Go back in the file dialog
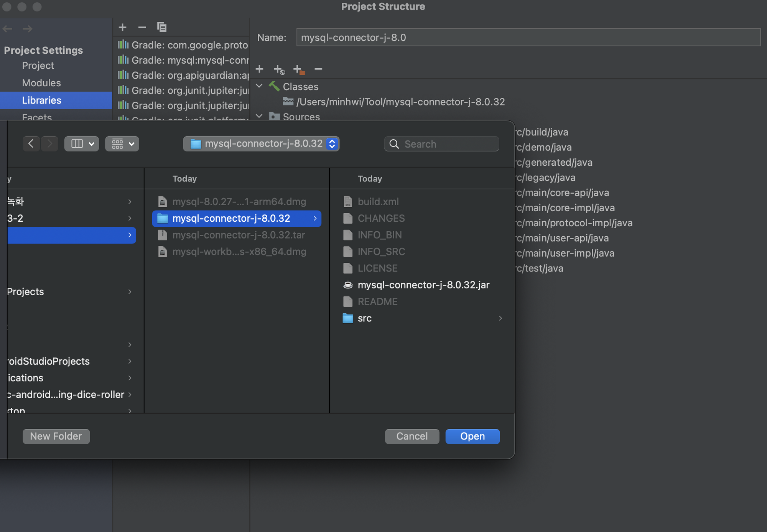The image size is (767, 532). 31,144
